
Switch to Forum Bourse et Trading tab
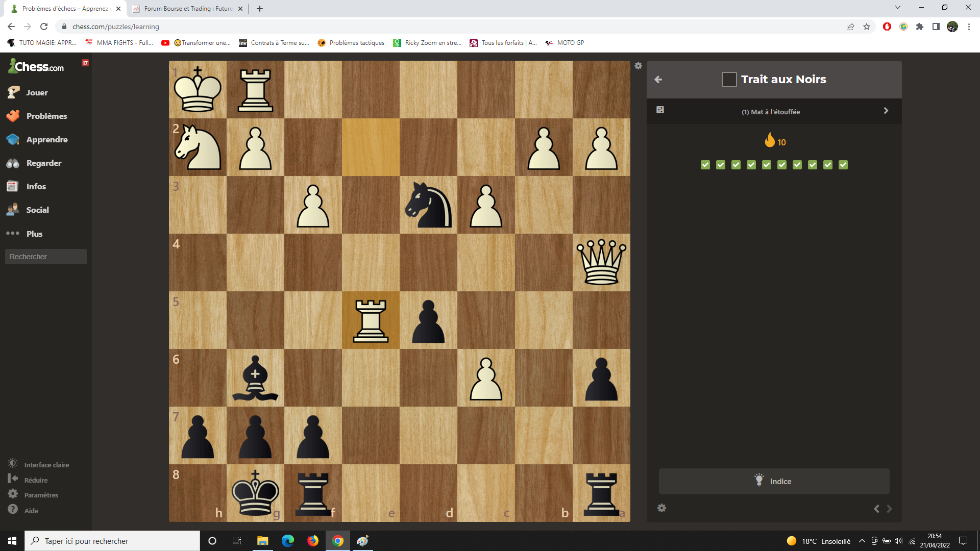[x=186, y=9]
